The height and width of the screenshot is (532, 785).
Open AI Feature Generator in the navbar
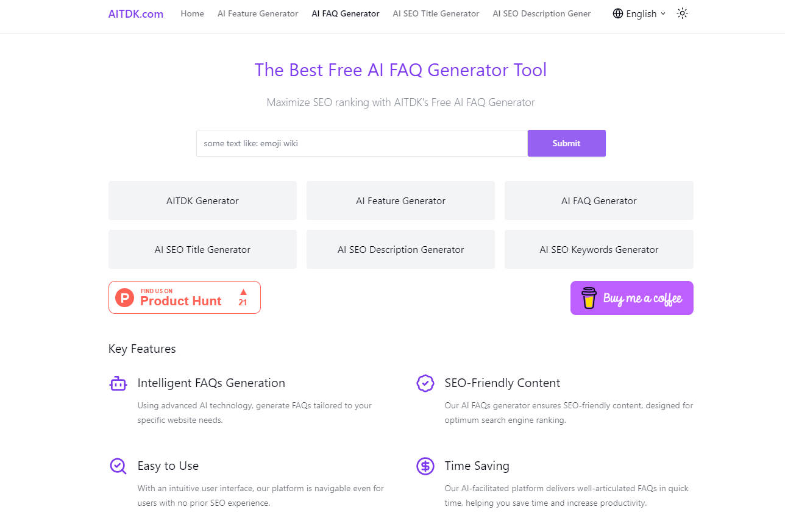[x=258, y=13]
